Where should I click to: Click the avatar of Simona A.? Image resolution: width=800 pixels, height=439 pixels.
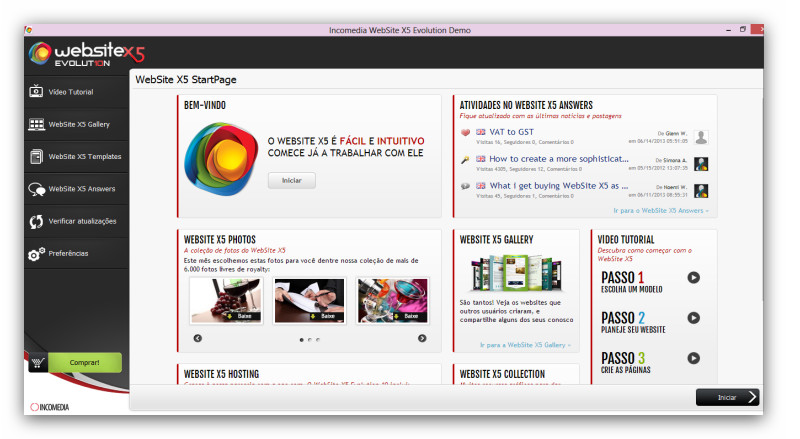point(702,164)
